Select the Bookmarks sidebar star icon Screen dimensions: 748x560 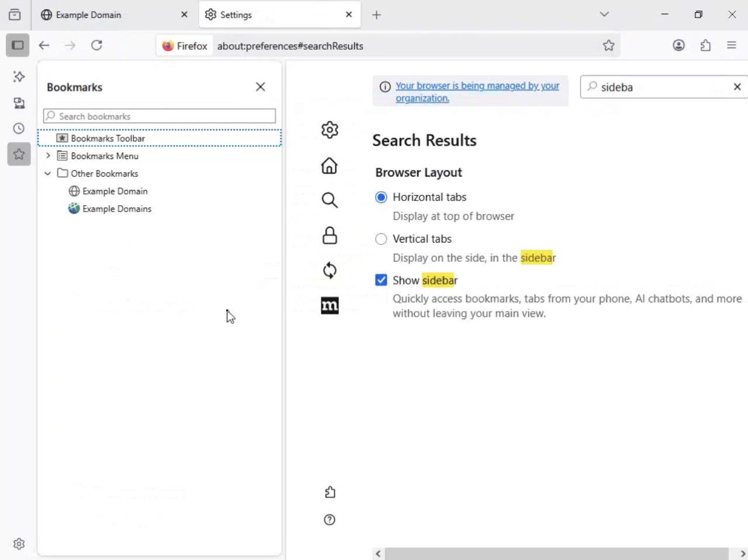pyautogui.click(x=19, y=154)
